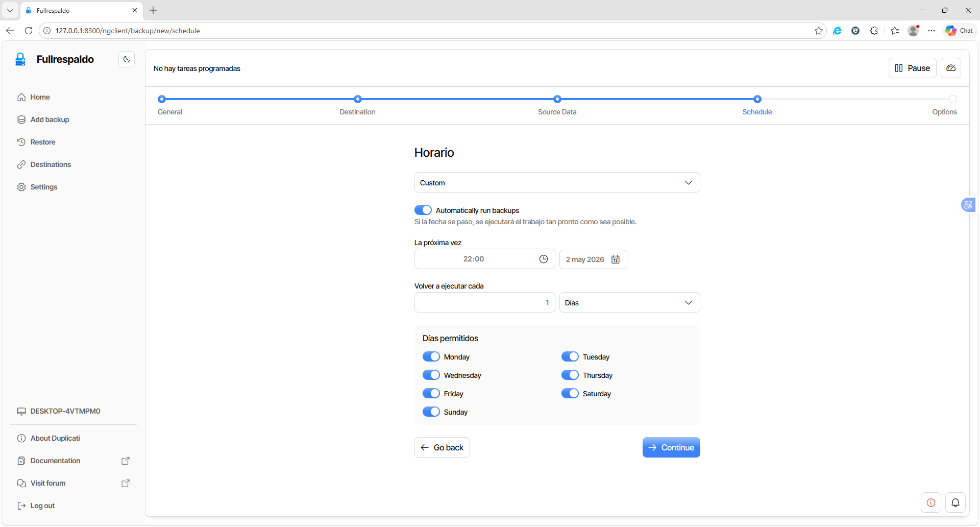Open the browser profile avatar
The image size is (980, 527).
(x=914, y=31)
